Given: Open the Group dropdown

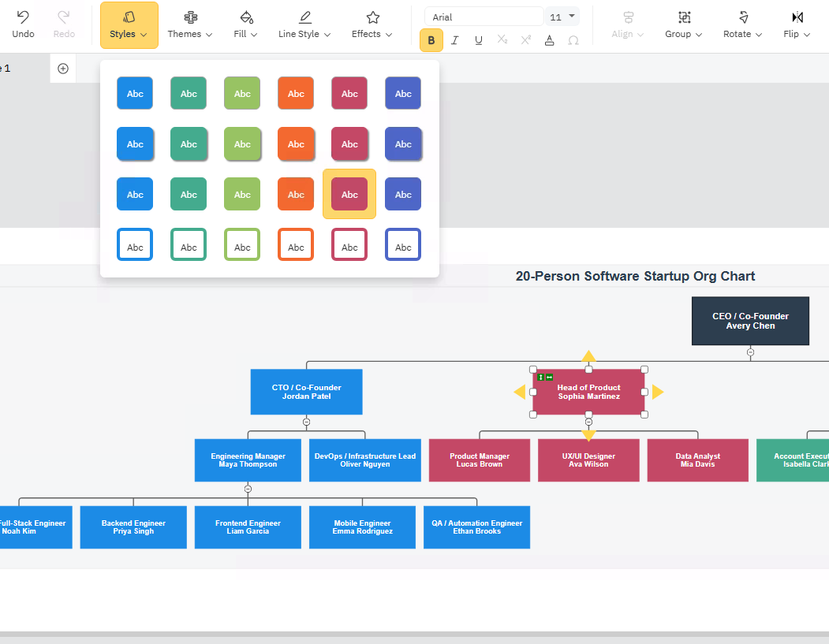Looking at the screenshot, I should (684, 25).
